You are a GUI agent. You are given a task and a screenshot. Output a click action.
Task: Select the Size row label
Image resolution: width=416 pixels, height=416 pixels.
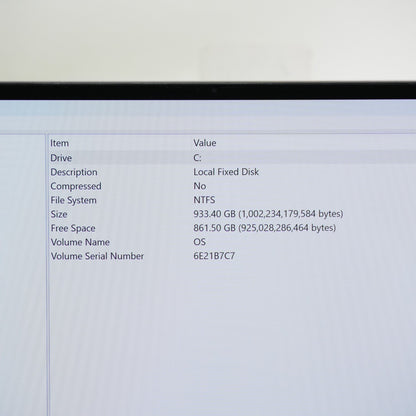tap(59, 214)
